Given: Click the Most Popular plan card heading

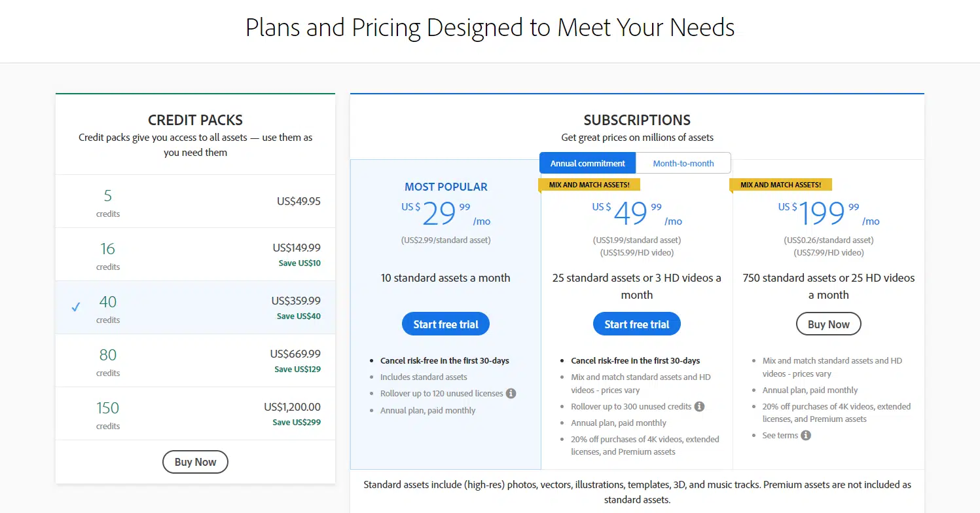Looking at the screenshot, I should 446,187.
